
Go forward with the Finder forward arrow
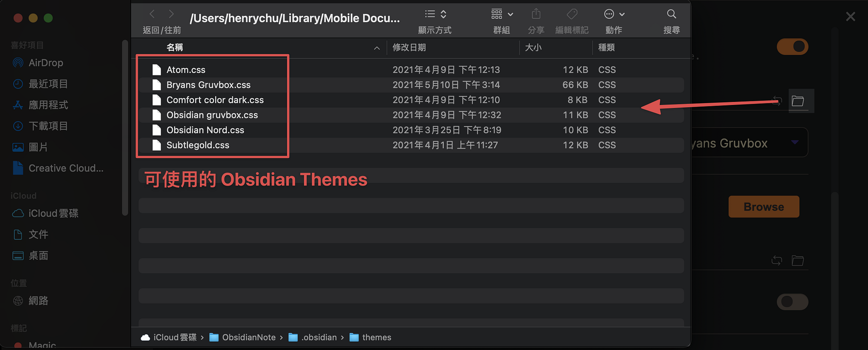(171, 14)
